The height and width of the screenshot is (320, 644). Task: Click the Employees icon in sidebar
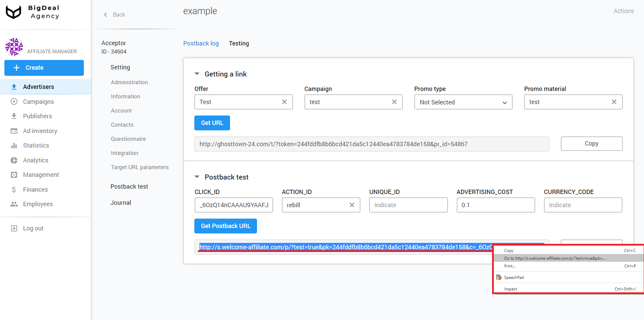[14, 204]
